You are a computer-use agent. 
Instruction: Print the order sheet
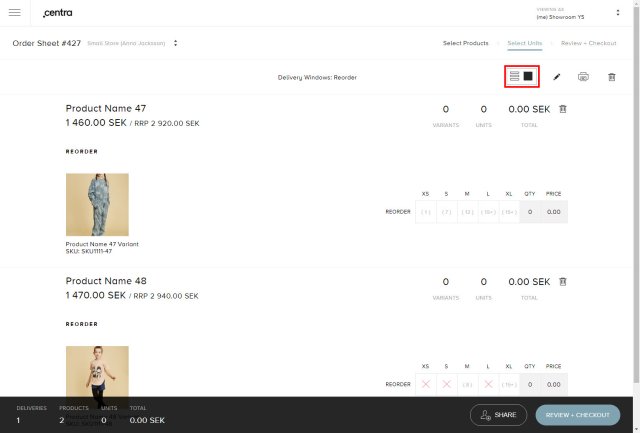[x=583, y=76]
